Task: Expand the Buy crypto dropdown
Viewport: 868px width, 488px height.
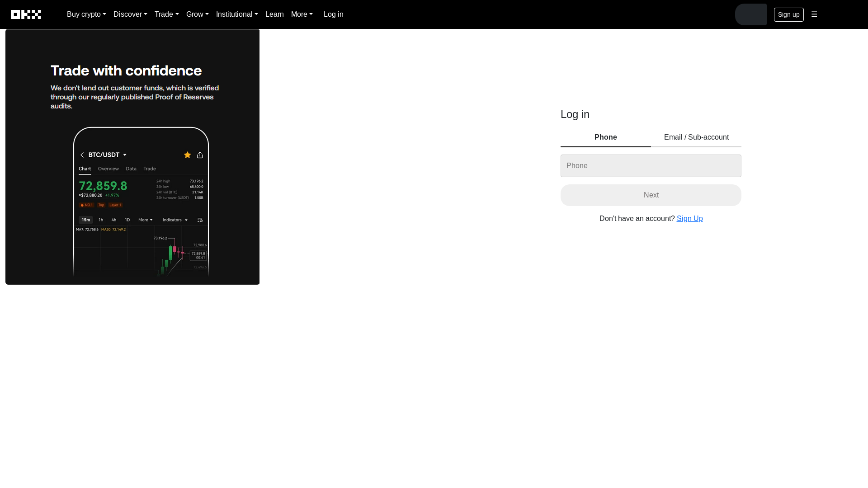Action: coord(86,14)
